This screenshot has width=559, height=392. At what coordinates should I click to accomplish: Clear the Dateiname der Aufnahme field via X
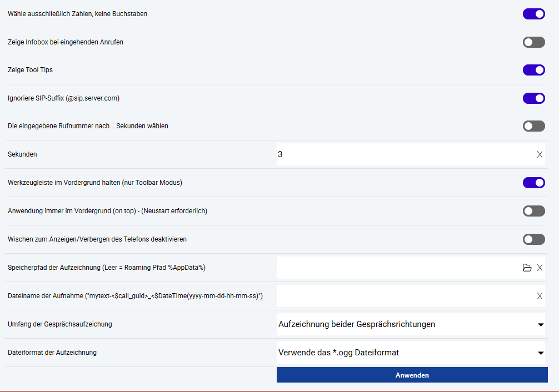(540, 296)
